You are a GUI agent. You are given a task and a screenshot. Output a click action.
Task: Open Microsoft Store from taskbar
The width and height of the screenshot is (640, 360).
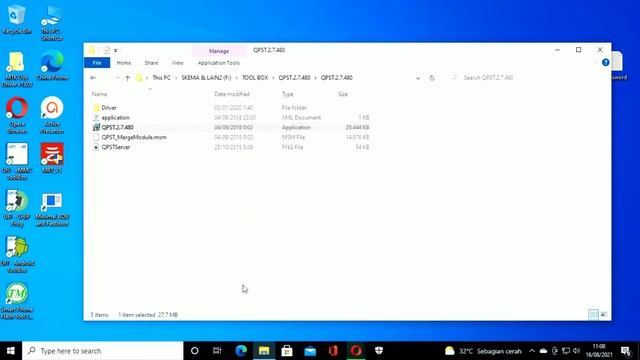click(287, 351)
